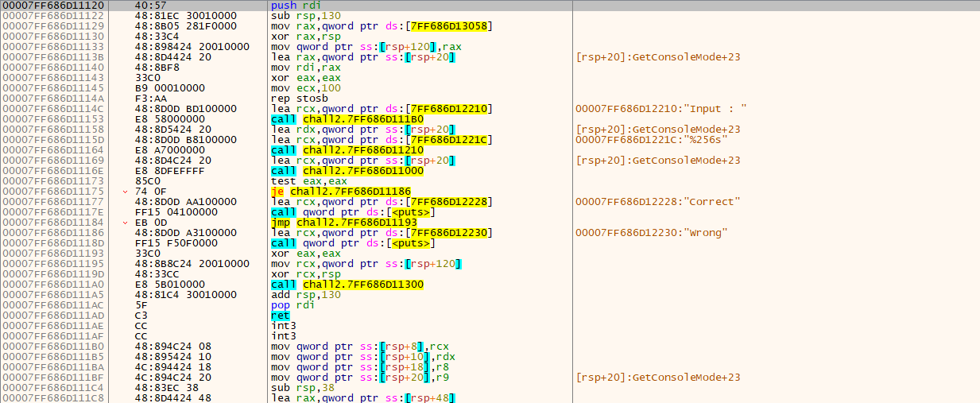Click 'mov rax,qword ptr ds:[7FF686D13058]' instruction

(382, 26)
